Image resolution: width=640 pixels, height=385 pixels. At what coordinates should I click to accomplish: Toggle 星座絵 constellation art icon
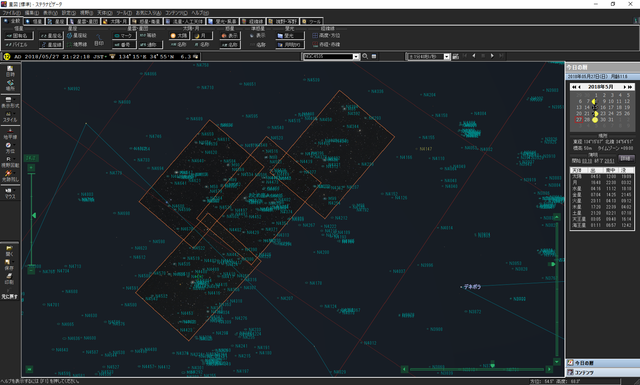coord(78,36)
